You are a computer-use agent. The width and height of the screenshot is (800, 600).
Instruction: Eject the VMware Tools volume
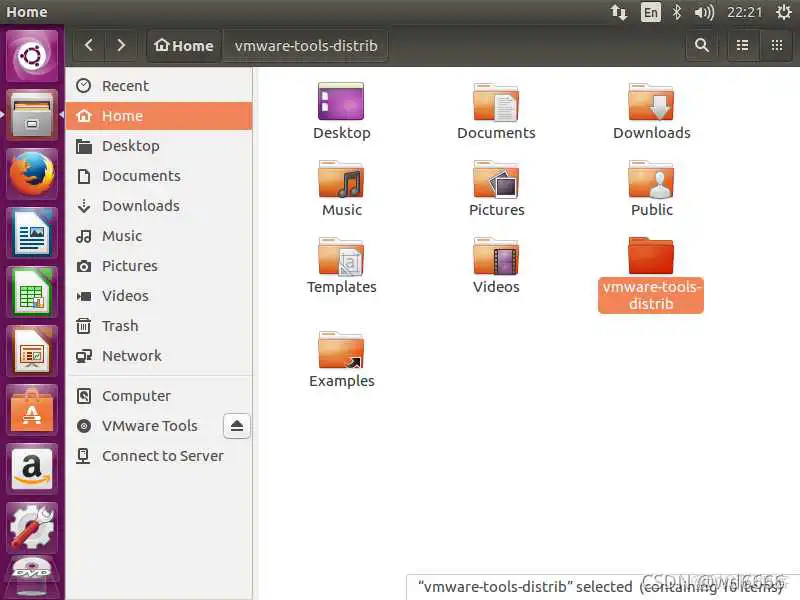click(236, 426)
